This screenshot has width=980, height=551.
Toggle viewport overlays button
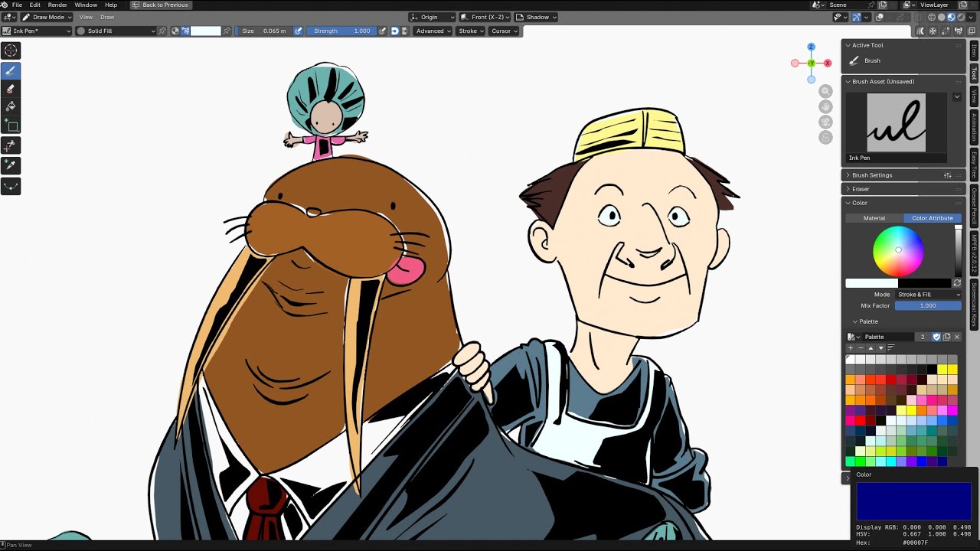point(880,17)
